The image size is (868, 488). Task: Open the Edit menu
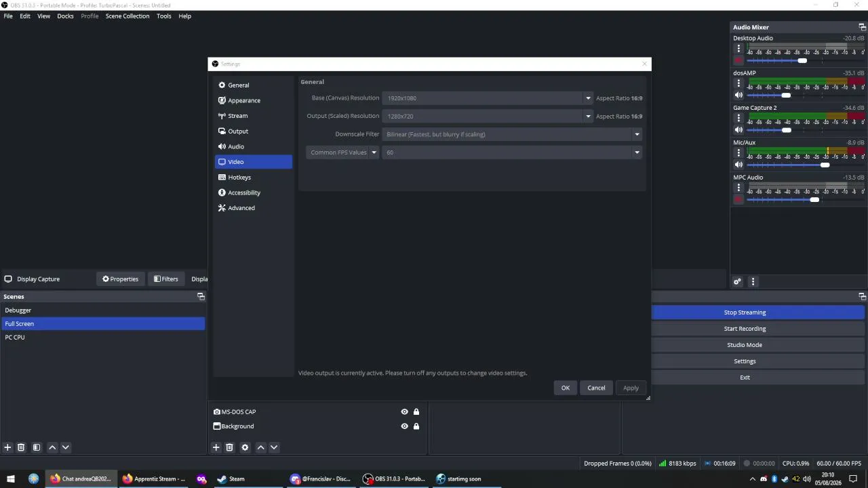[x=25, y=16]
